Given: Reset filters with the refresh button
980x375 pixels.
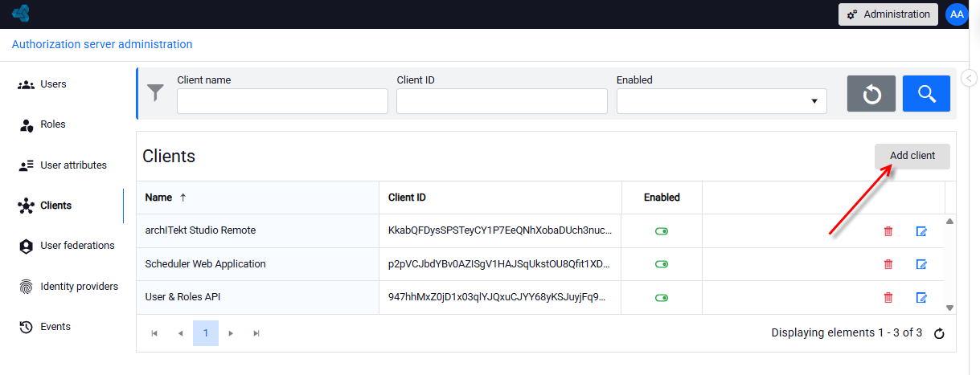Looking at the screenshot, I should [871, 94].
